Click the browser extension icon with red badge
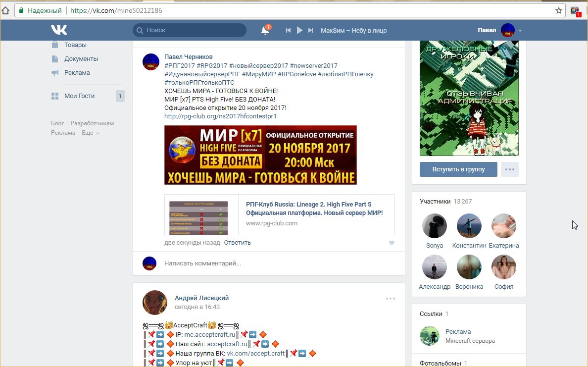The height and width of the screenshot is (367, 588). [575, 11]
